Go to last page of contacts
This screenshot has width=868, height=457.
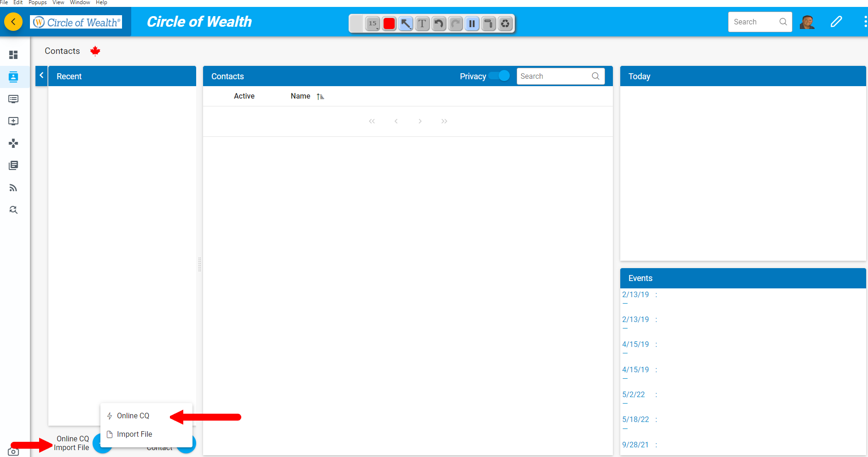444,121
